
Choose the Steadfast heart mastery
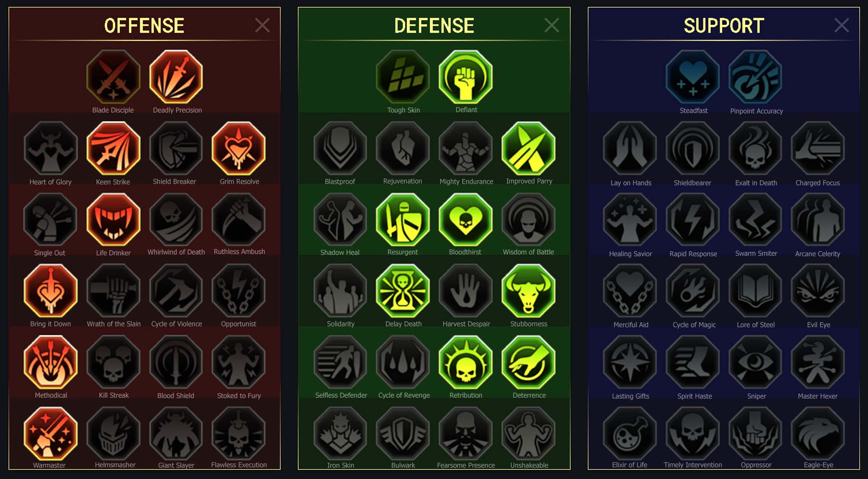click(693, 77)
